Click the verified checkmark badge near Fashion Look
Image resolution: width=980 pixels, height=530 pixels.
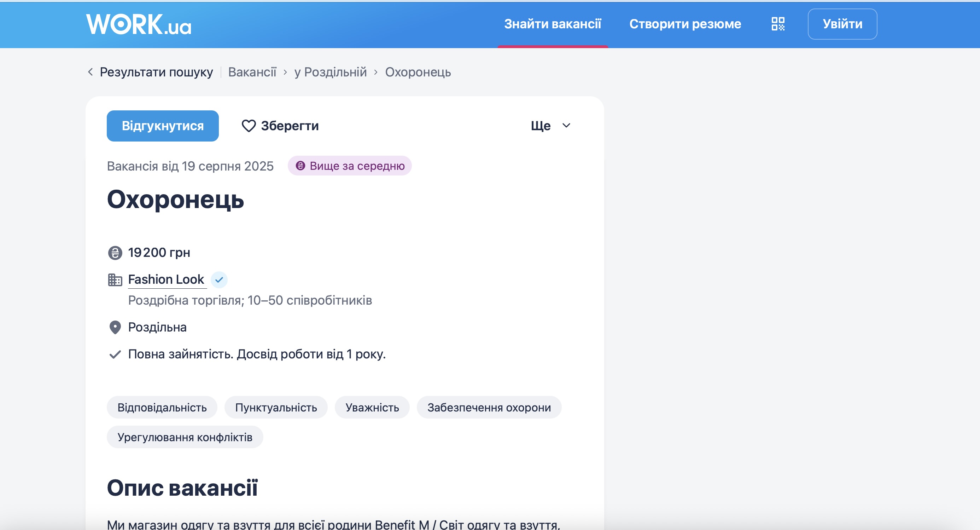(219, 280)
